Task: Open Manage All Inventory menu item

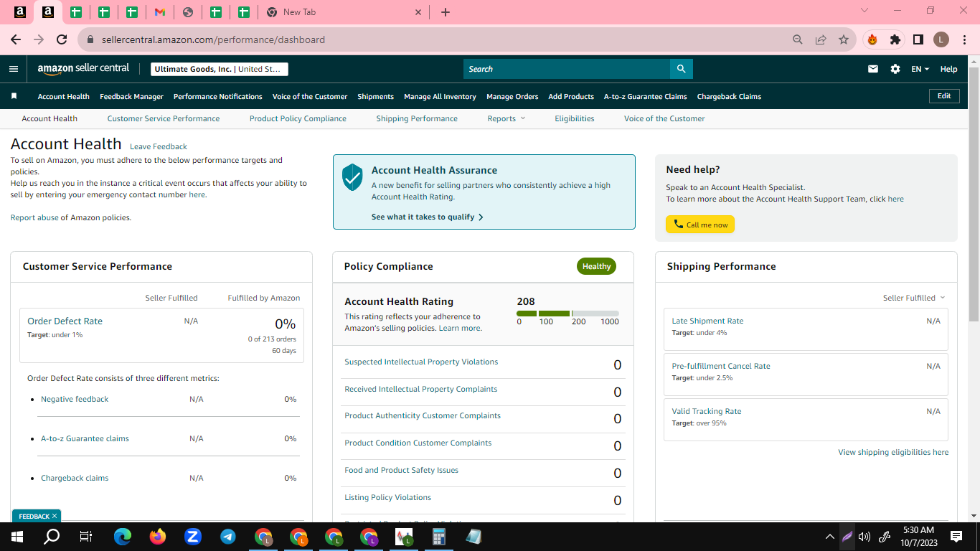Action: coord(440,96)
